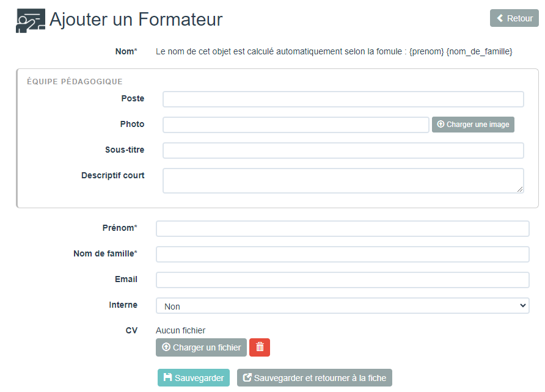The height and width of the screenshot is (392, 545).
Task: Grab the Descriptif court resize handle
Action: pos(520,190)
